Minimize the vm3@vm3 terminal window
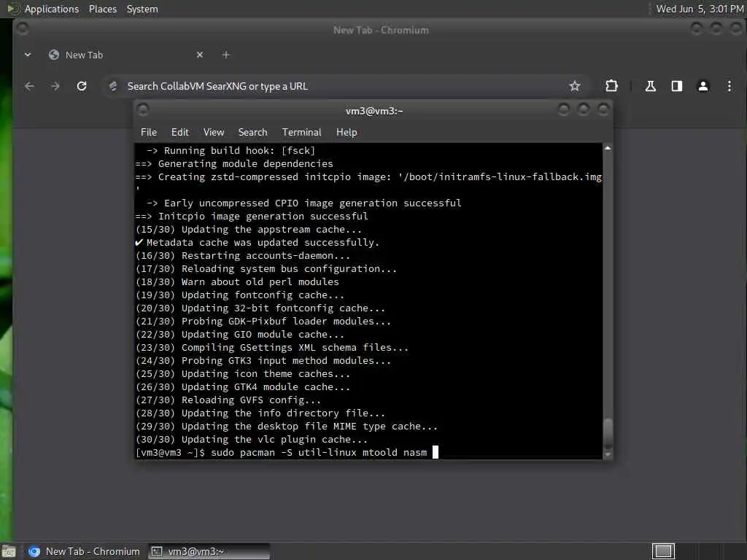Viewport: 747px width, 560px height. point(563,110)
